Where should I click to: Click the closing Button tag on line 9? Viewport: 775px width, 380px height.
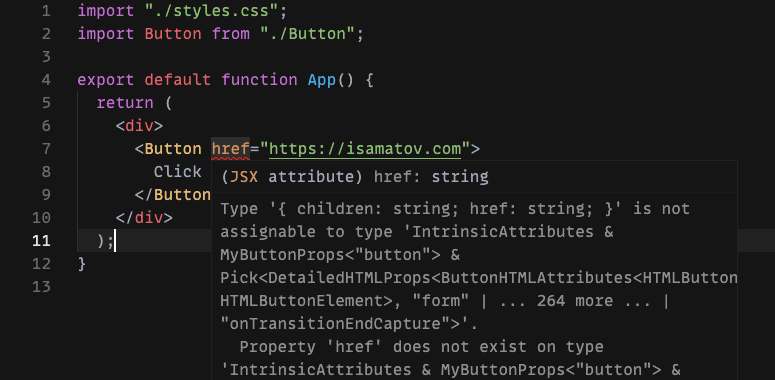pos(173,195)
